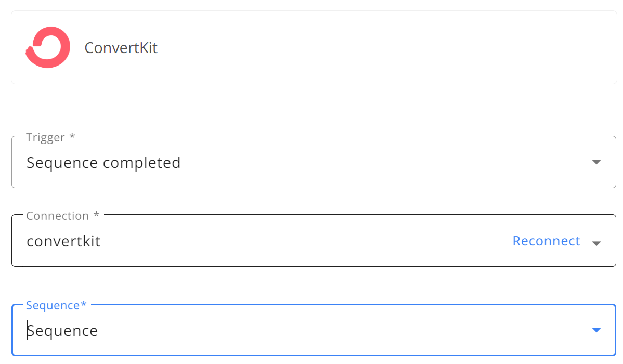The height and width of the screenshot is (364, 623).
Task: Click the 'convertkit' connection value
Action: [x=63, y=241]
